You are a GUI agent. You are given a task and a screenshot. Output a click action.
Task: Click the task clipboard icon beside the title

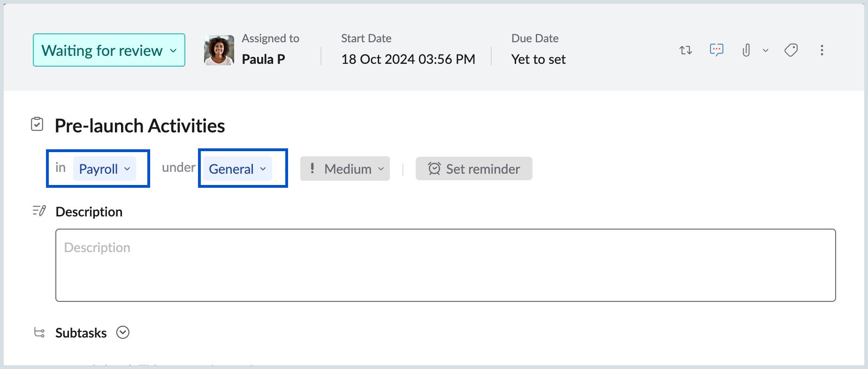click(37, 124)
